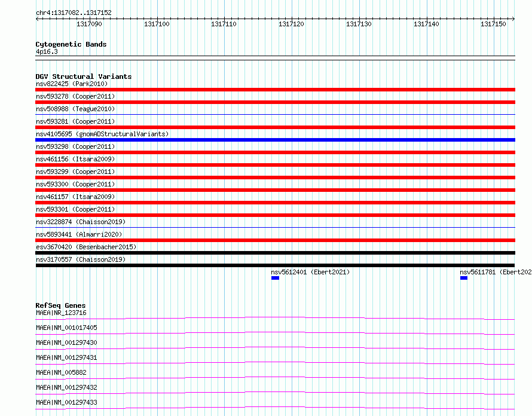Image resolution: width=532 pixels, height=416 pixels.
Task: Click ruler position 1317140
Action: (x=426, y=24)
